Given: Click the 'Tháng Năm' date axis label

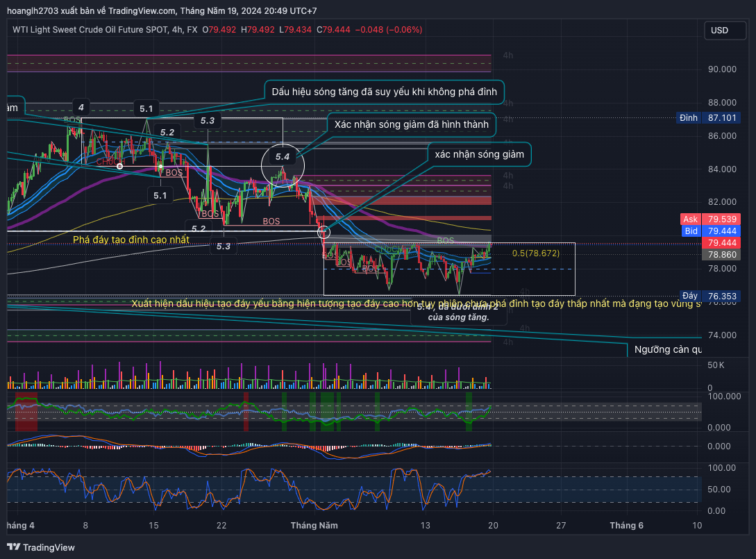Looking at the screenshot, I should (314, 526).
